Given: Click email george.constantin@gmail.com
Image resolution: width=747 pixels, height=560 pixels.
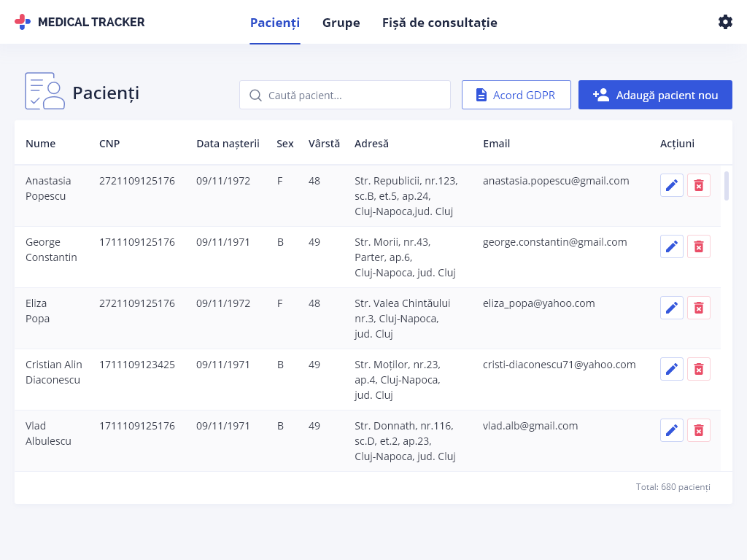Looking at the screenshot, I should 554,242.
